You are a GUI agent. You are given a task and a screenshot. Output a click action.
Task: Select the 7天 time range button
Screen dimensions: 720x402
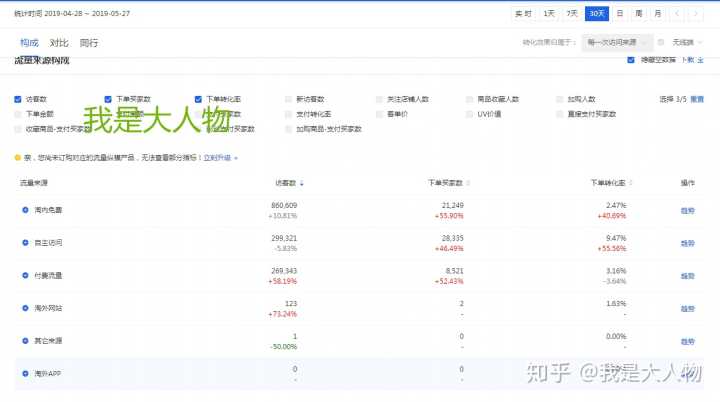[572, 14]
